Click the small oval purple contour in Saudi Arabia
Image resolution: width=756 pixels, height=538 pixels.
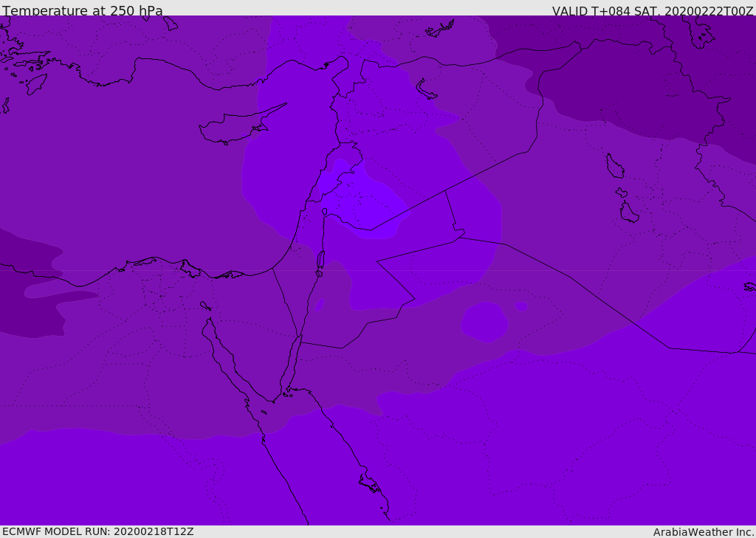coord(520,306)
